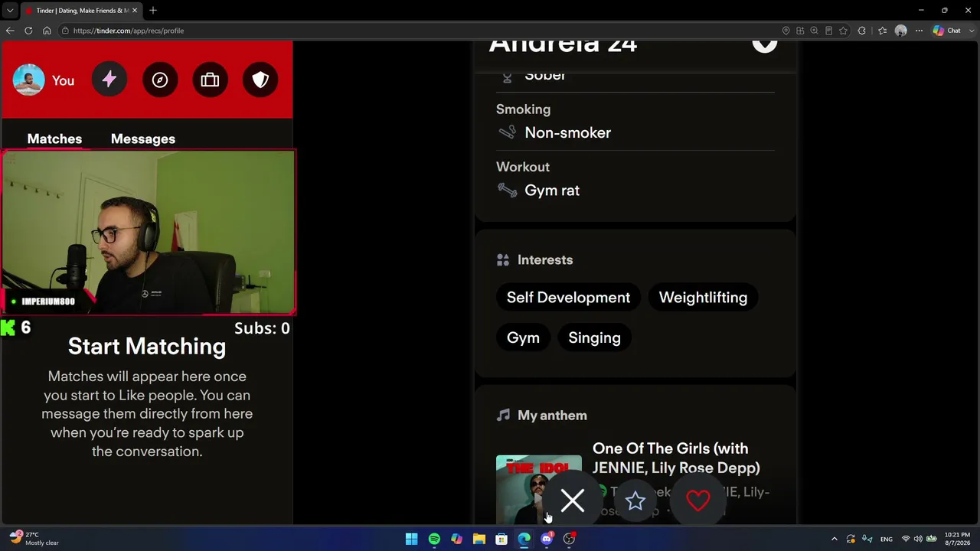980x551 pixels.
Task: Open the Tinder Boost lightning icon
Action: 109,80
